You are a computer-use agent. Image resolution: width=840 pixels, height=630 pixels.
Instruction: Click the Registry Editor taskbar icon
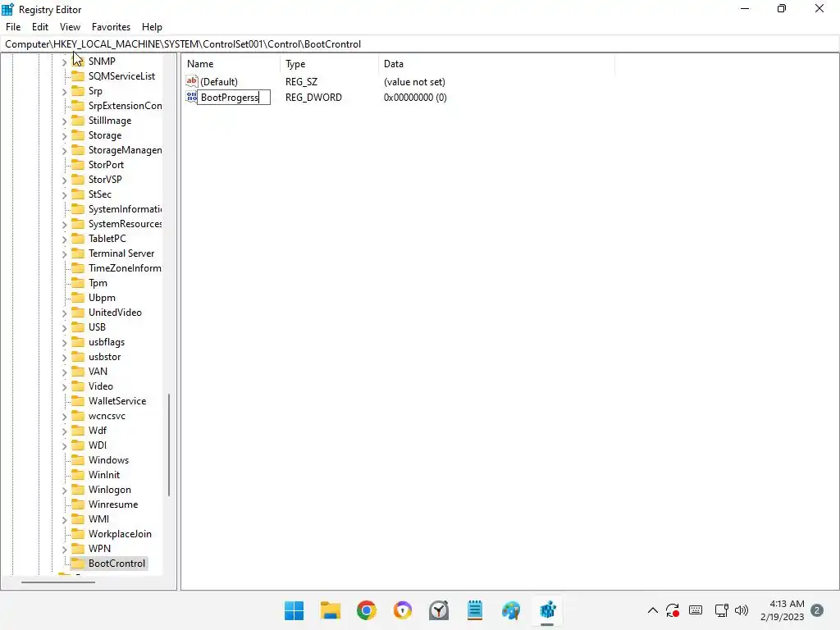click(547, 610)
